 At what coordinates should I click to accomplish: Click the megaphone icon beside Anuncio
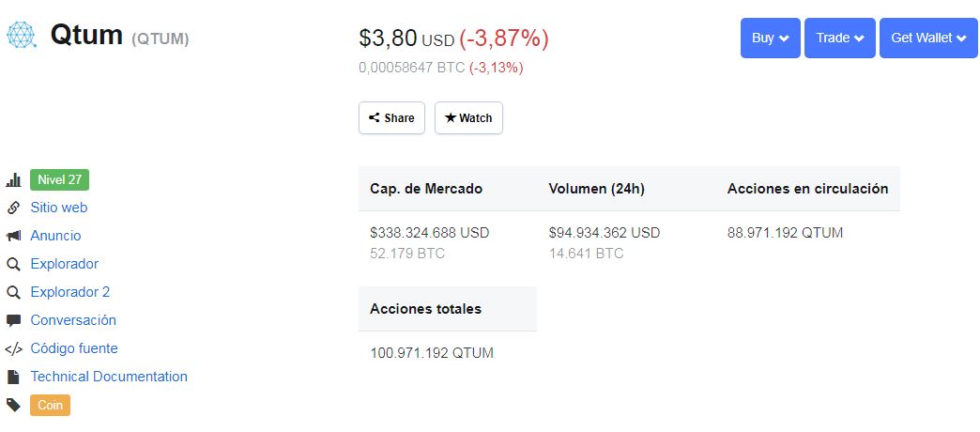coord(13,236)
